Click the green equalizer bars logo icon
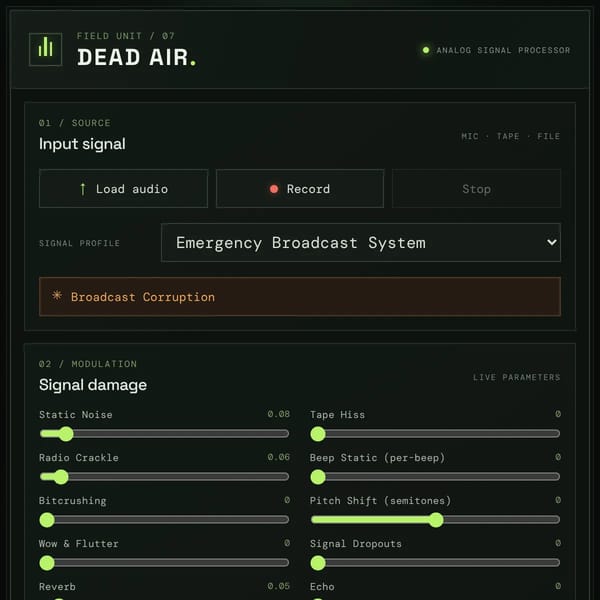Viewport: 600px width, 600px height. [x=46, y=49]
